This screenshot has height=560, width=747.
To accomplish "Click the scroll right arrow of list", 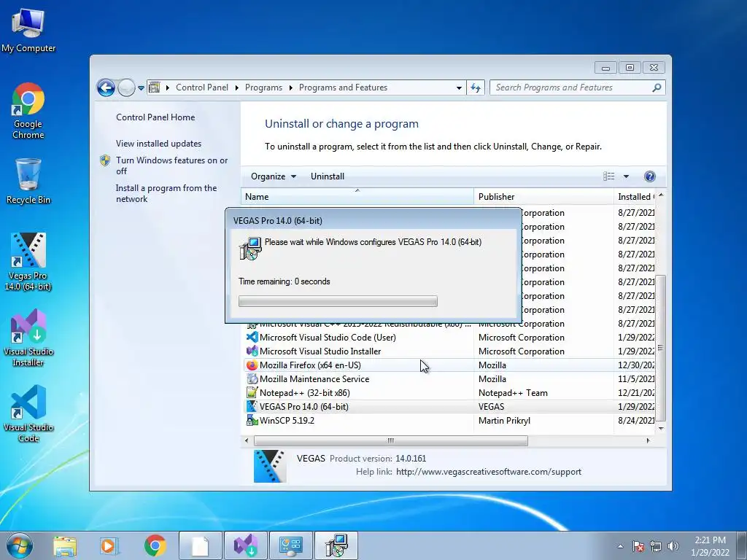I will coord(648,440).
